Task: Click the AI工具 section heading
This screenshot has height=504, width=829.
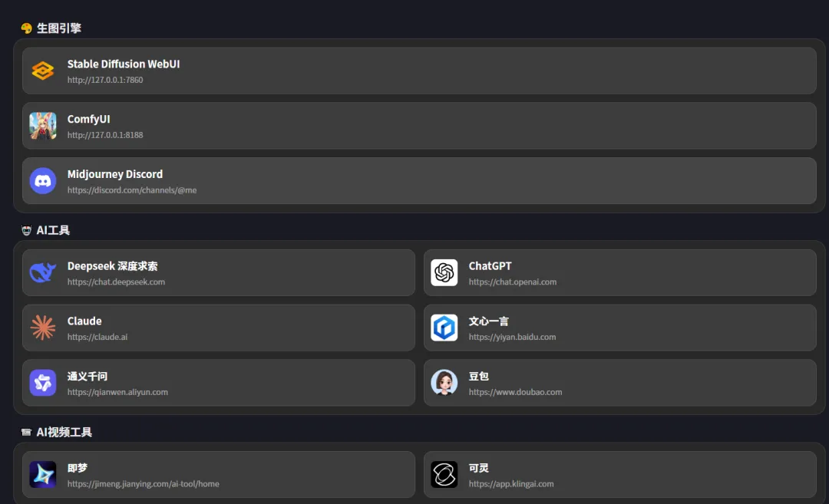Action: (53, 230)
